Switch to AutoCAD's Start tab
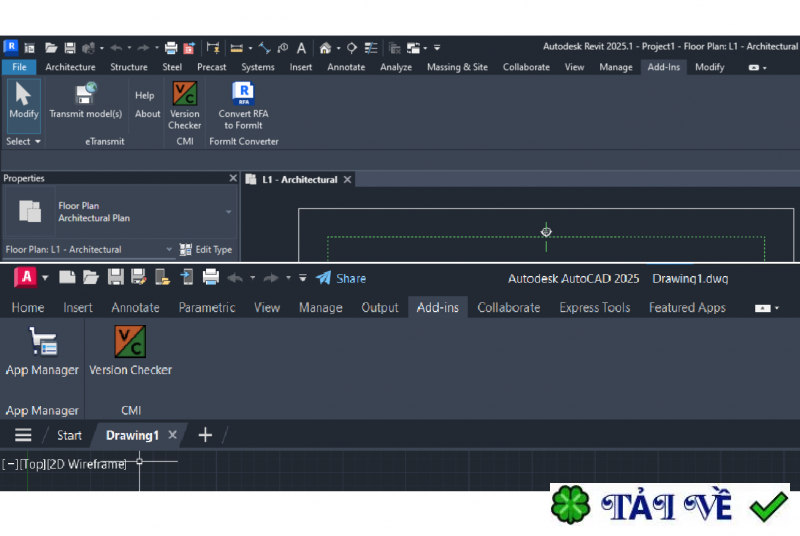The image size is (800, 536). (x=69, y=435)
